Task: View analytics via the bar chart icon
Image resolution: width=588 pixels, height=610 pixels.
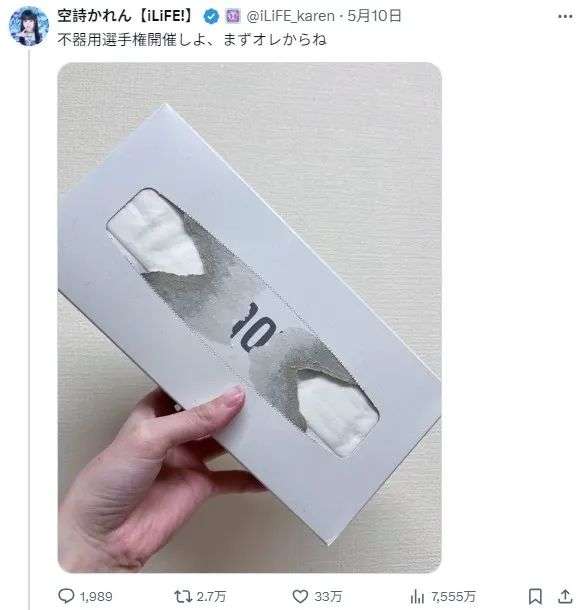Action: click(x=417, y=596)
